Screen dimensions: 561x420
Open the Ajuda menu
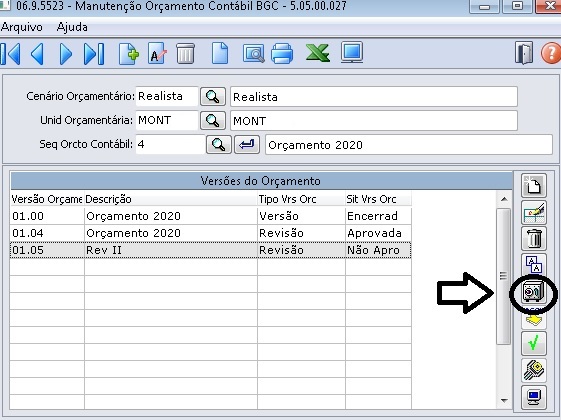point(72,27)
